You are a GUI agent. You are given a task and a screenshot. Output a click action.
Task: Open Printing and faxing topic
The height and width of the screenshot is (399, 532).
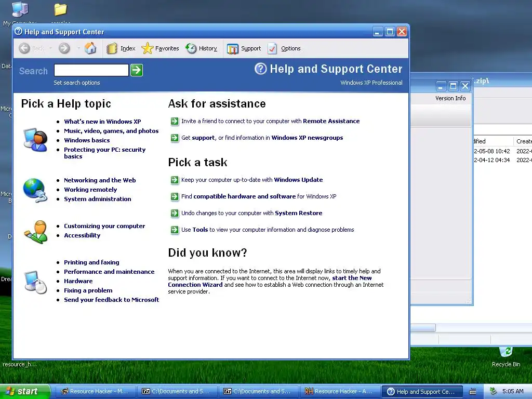point(91,262)
